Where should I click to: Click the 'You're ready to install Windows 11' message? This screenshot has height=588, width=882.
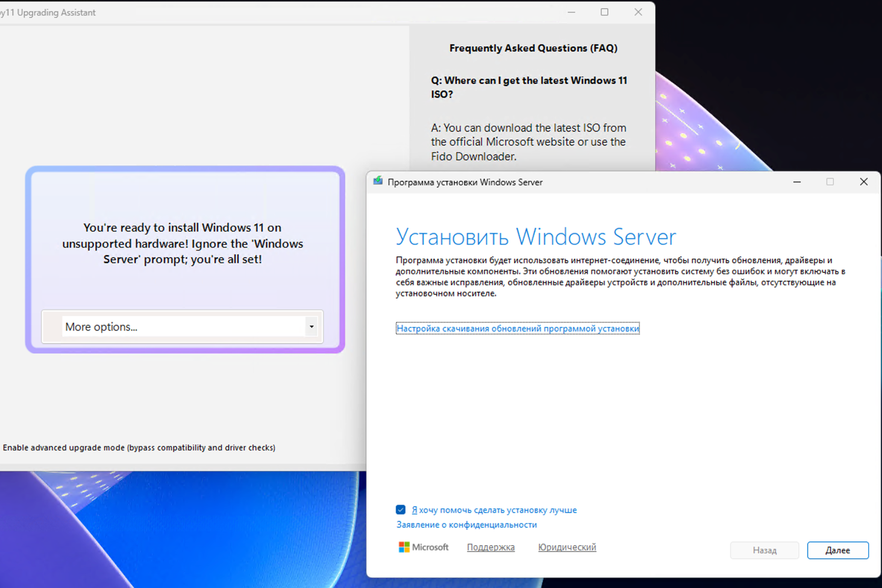[183, 243]
